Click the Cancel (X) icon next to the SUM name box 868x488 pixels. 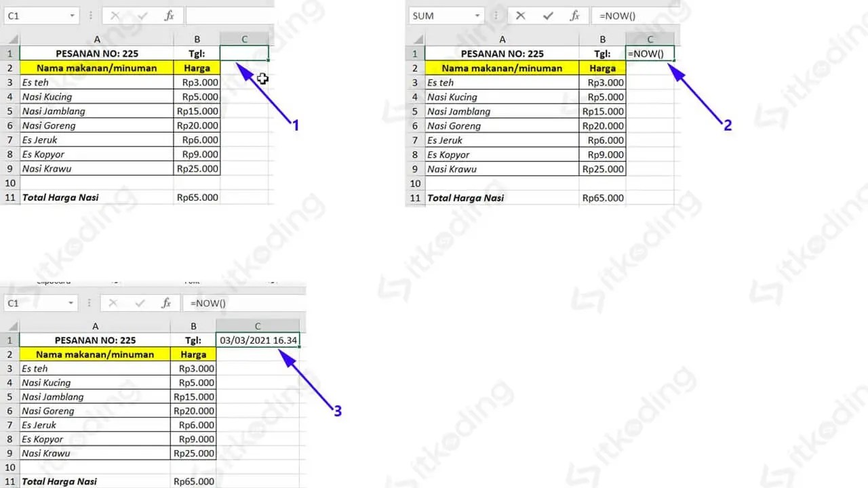(519, 15)
